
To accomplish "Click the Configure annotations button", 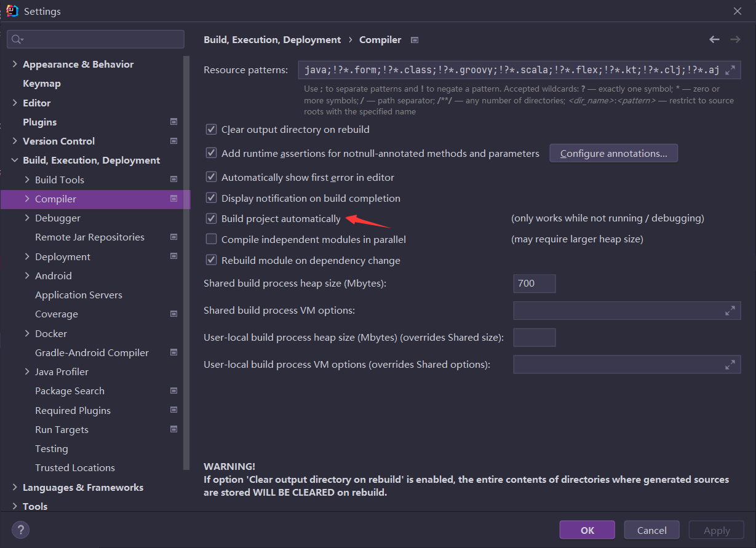I will [614, 153].
